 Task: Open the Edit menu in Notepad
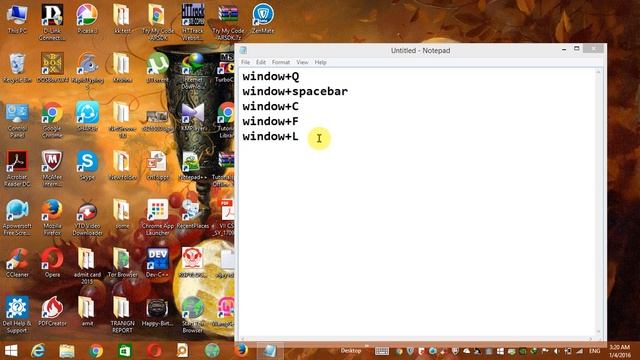[261, 62]
